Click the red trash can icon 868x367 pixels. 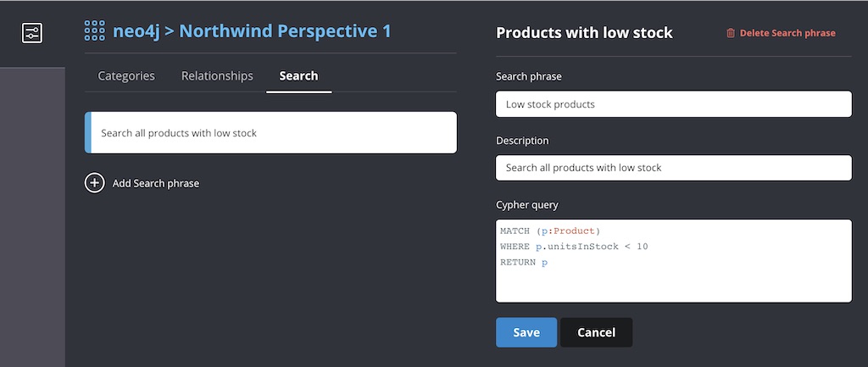click(731, 33)
